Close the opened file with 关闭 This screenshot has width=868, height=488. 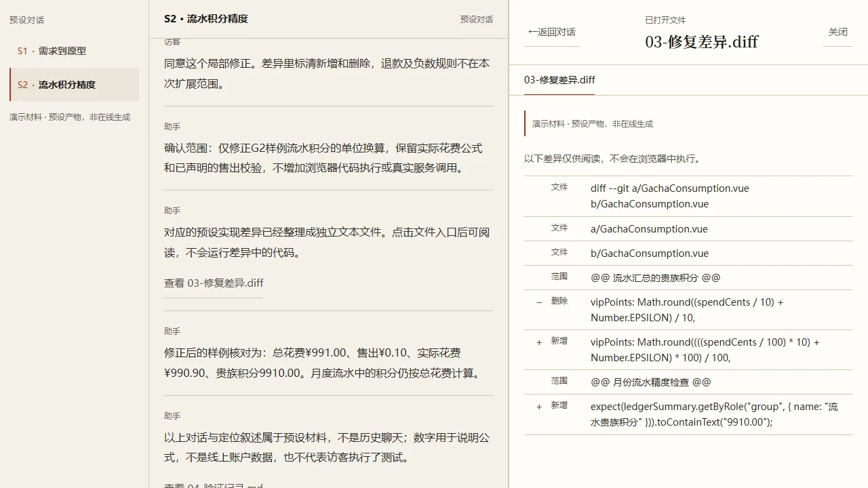coord(838,32)
